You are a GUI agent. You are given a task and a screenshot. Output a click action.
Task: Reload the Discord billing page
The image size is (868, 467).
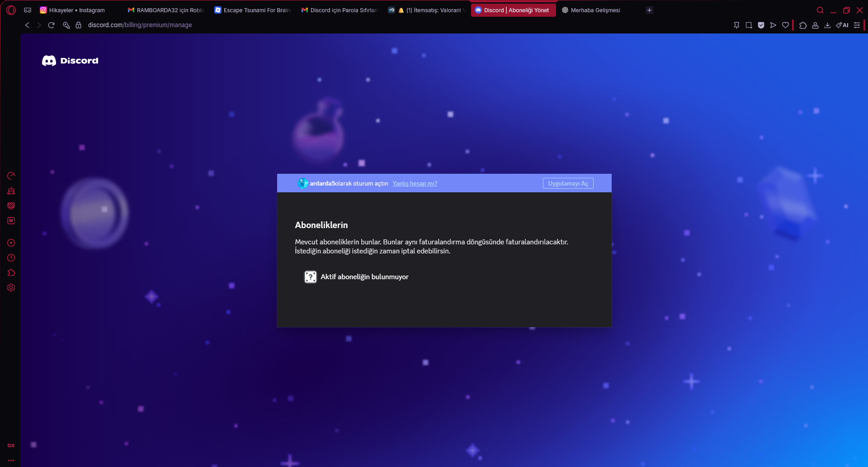click(x=51, y=25)
